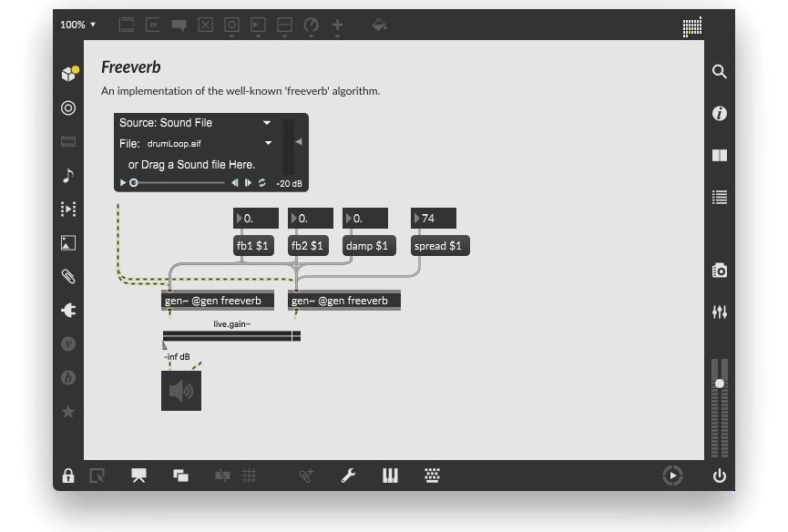Open the images browser in left sidebar

click(x=68, y=242)
